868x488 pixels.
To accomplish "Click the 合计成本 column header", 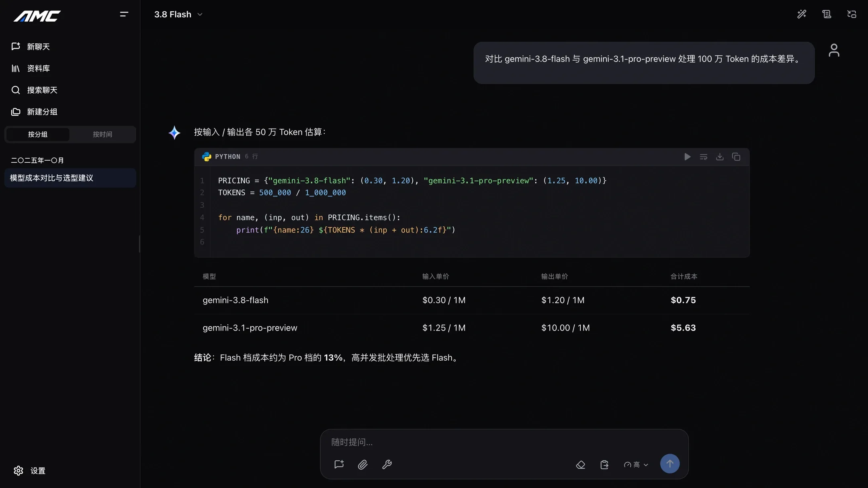I will point(684,276).
